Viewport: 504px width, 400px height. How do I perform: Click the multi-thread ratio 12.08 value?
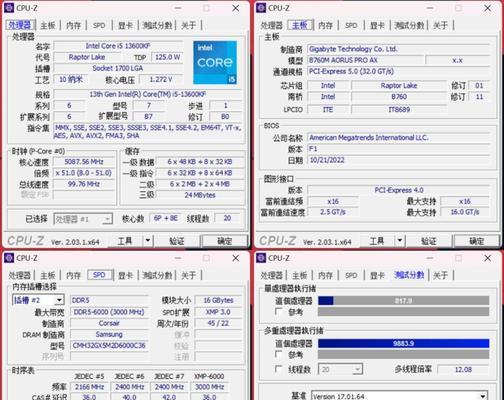(x=463, y=369)
